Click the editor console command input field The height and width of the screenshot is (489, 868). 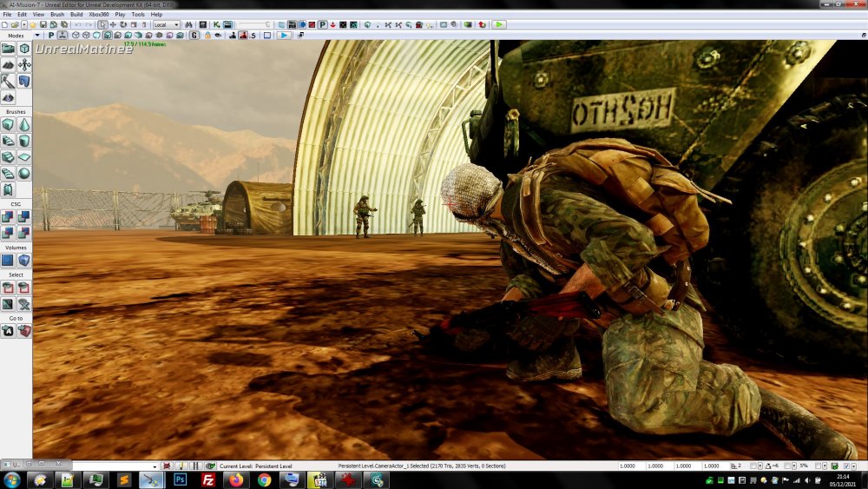[111, 466]
